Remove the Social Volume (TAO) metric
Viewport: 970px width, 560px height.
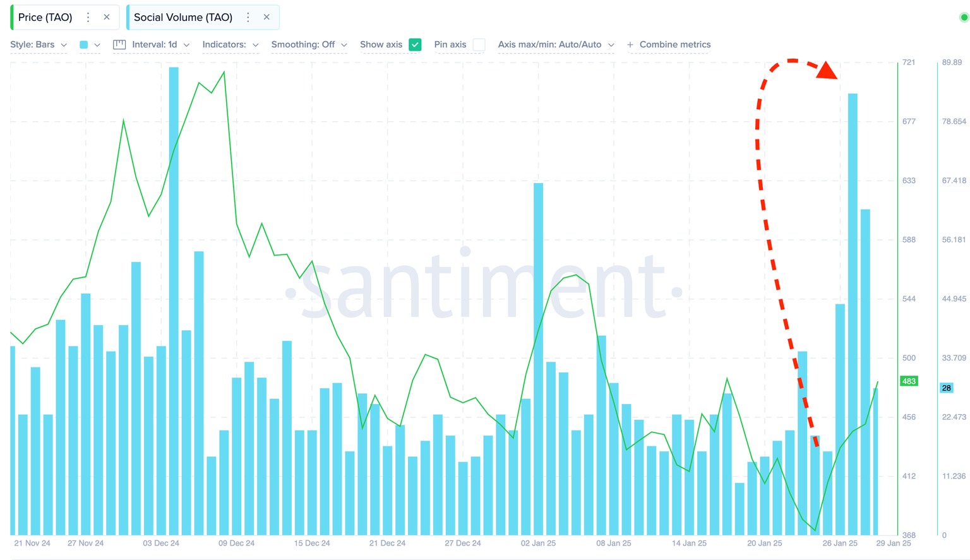pos(266,17)
